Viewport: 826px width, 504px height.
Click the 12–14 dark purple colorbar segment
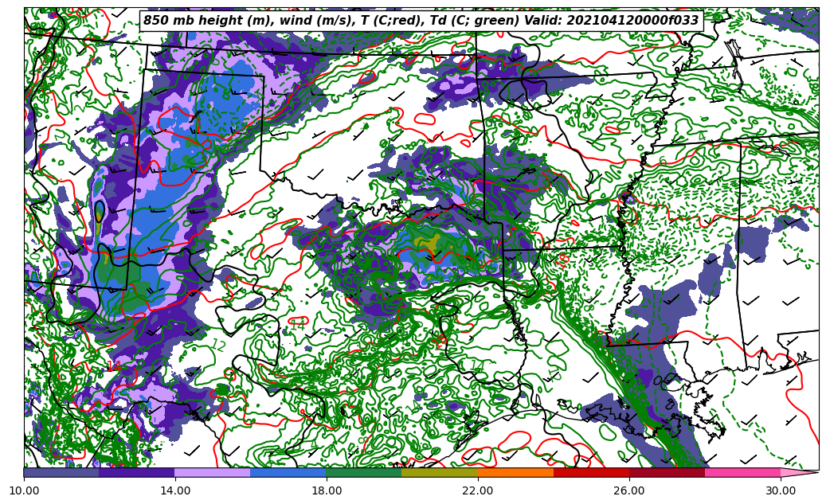137,472
